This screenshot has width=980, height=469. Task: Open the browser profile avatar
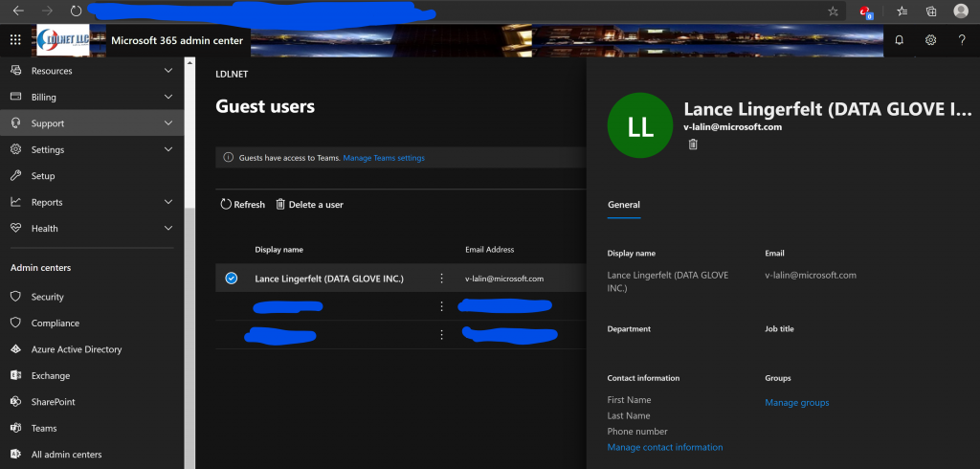[961, 11]
